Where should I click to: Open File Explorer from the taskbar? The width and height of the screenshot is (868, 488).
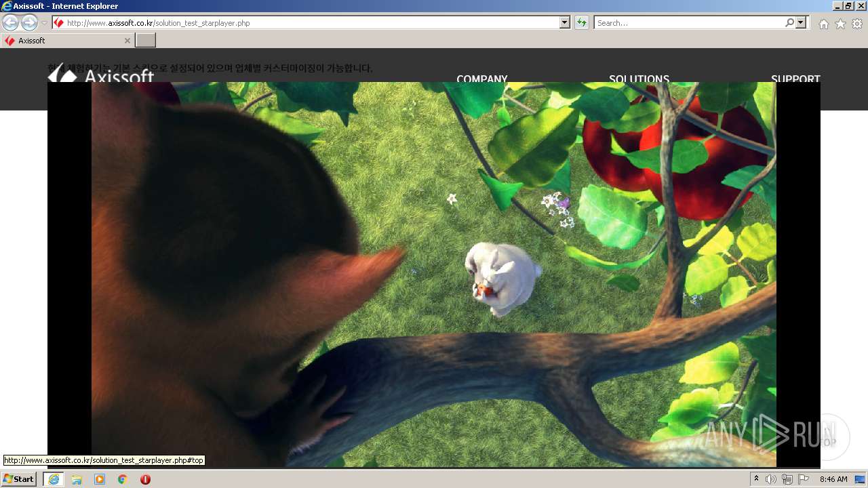pyautogui.click(x=77, y=479)
